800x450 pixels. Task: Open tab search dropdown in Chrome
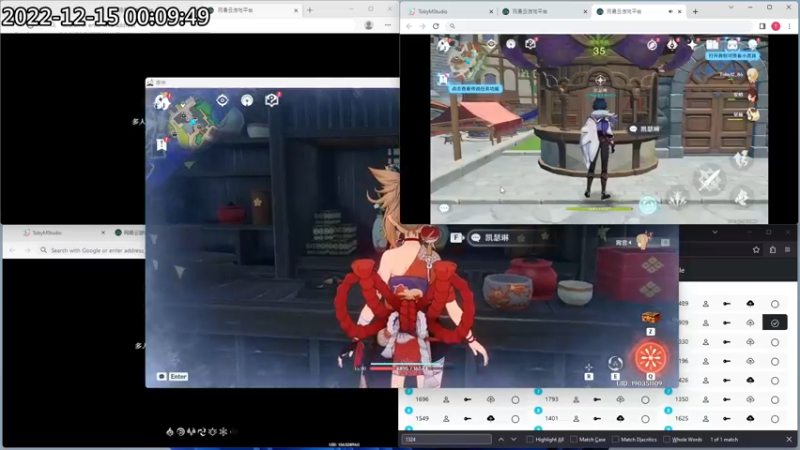coord(731,8)
